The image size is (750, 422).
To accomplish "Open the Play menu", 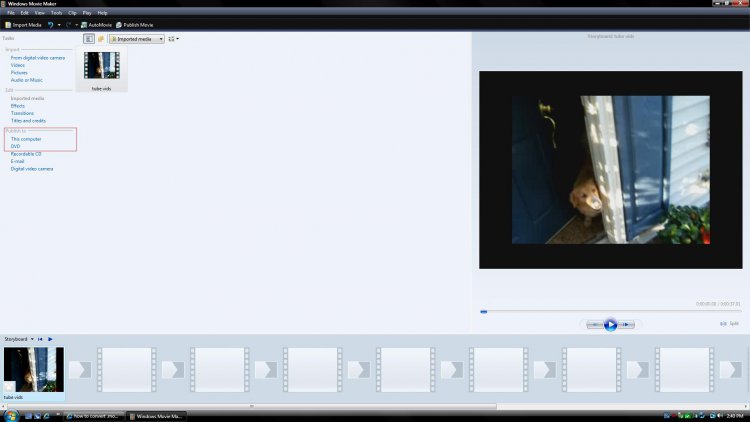I will pos(87,13).
